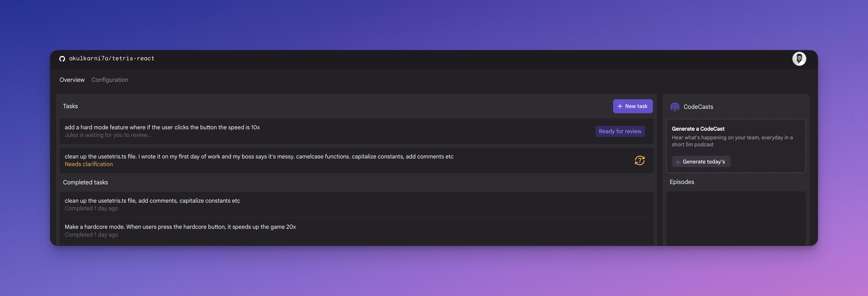Click the Ready for review badge

(620, 131)
